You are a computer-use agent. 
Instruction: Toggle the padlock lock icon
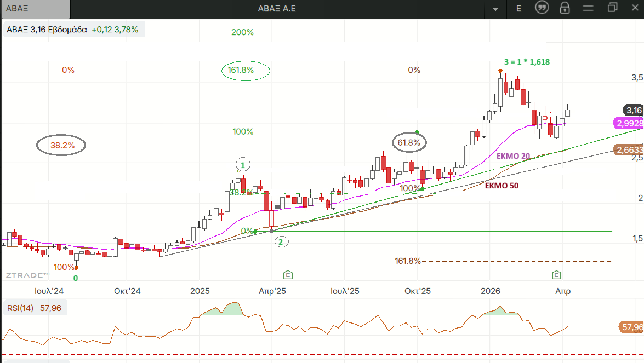[x=565, y=8]
